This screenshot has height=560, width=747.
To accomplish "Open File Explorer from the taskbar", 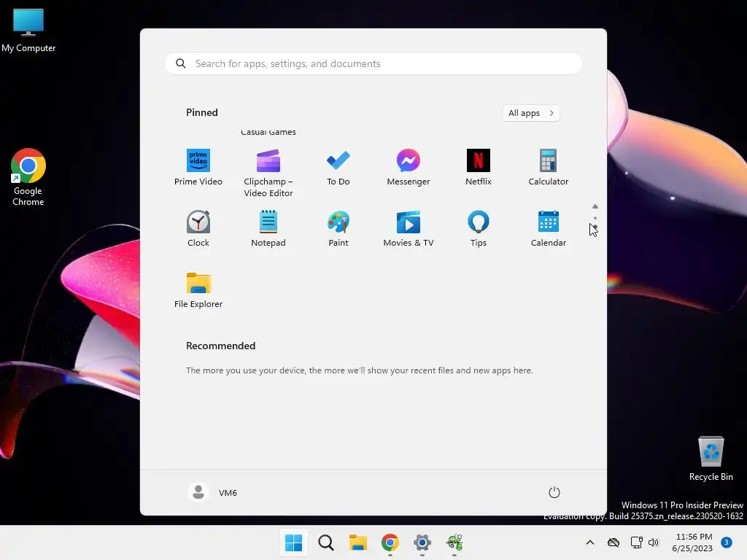I will coord(357,542).
